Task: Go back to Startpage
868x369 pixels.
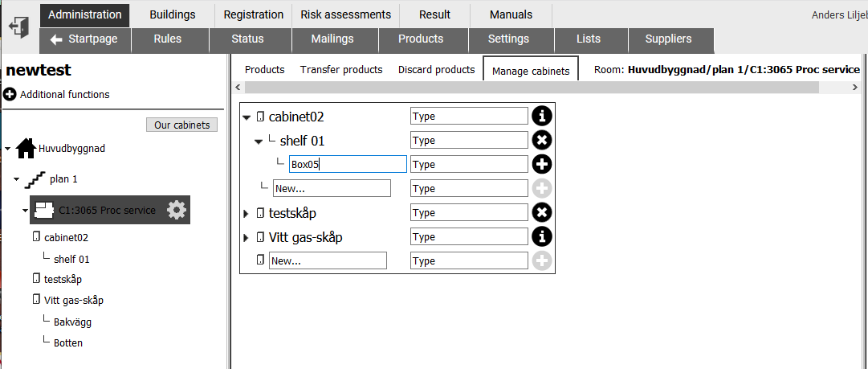Action: pos(84,39)
